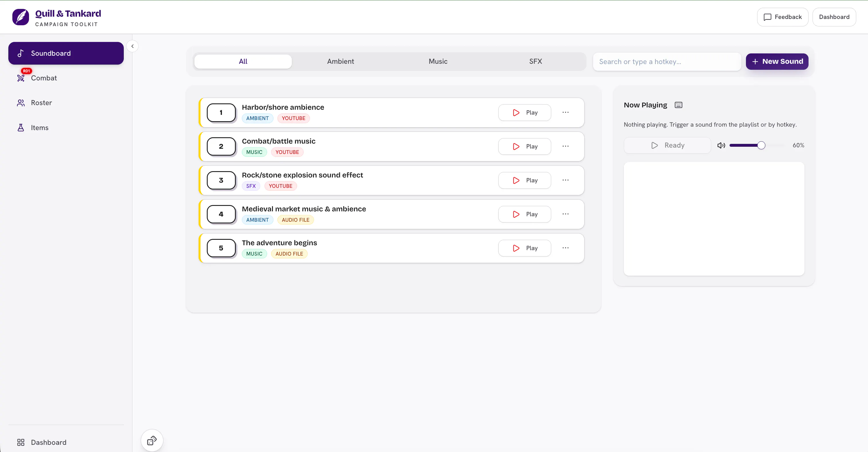Click the YOUTUBE tag on Harbor/shore ambience
The image size is (868, 452).
(294, 118)
